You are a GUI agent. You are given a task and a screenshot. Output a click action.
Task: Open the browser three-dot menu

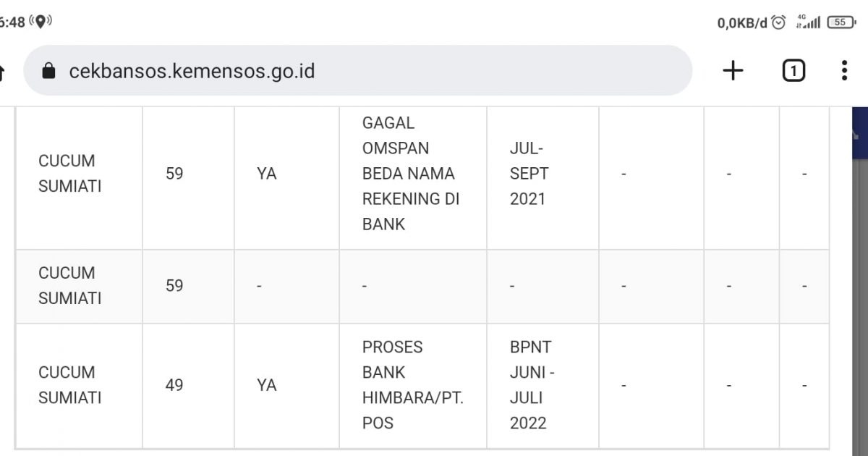click(844, 70)
